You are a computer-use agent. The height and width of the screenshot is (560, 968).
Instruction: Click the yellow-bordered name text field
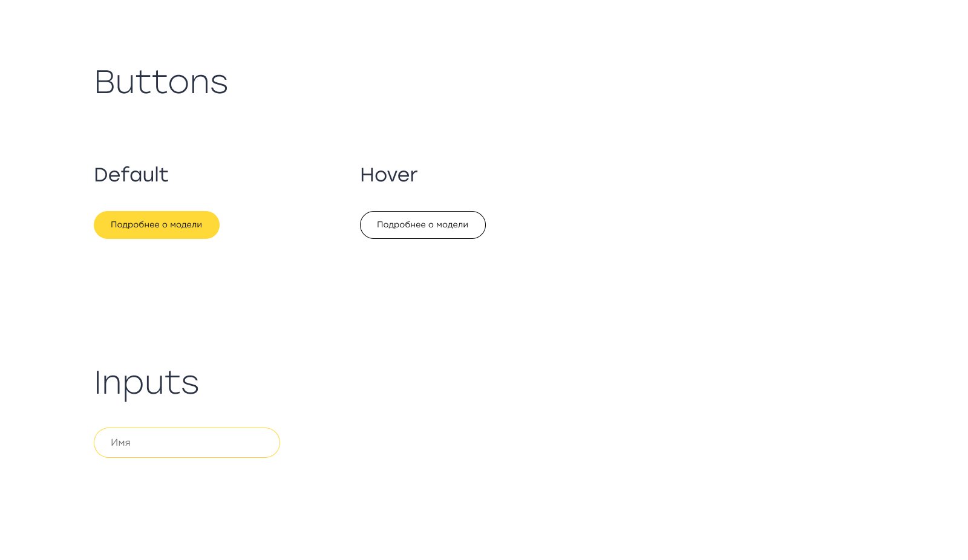[x=186, y=443]
